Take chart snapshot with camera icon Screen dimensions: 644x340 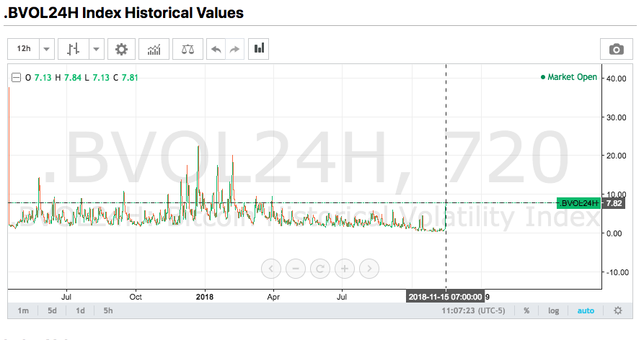[616, 49]
